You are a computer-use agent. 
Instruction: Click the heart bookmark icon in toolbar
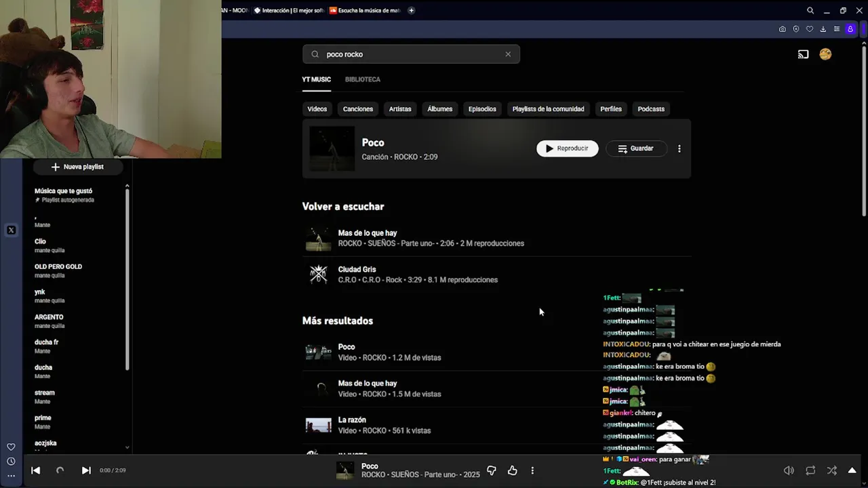coord(810,29)
